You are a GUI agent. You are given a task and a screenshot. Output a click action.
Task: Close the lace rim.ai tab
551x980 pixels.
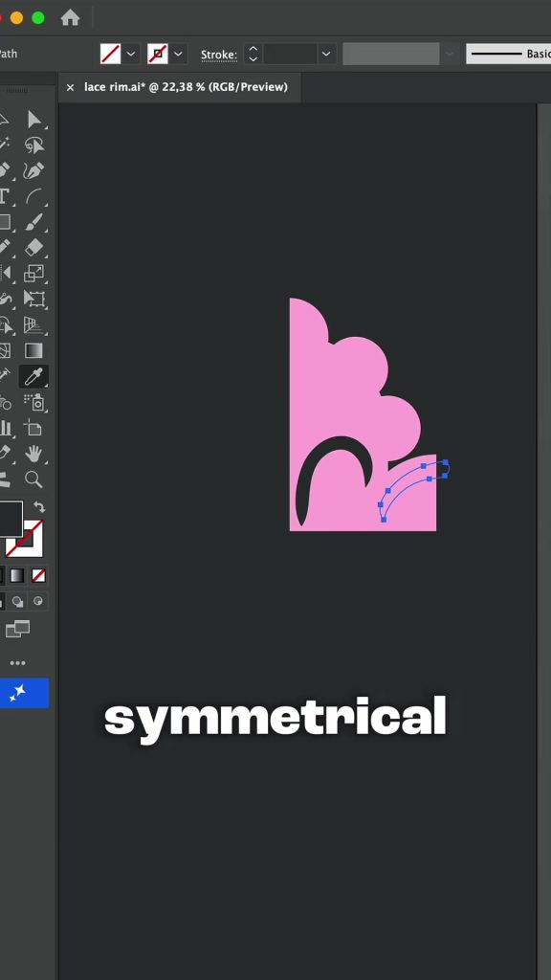point(70,87)
